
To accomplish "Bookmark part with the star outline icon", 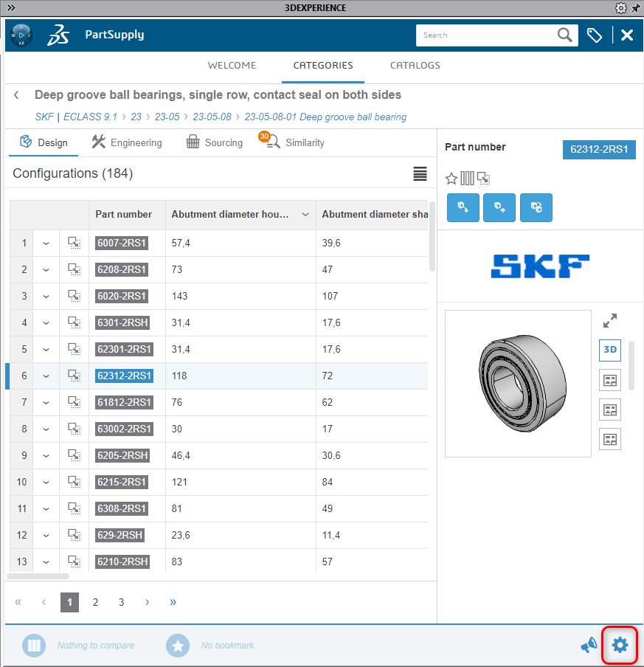I will click(x=451, y=179).
